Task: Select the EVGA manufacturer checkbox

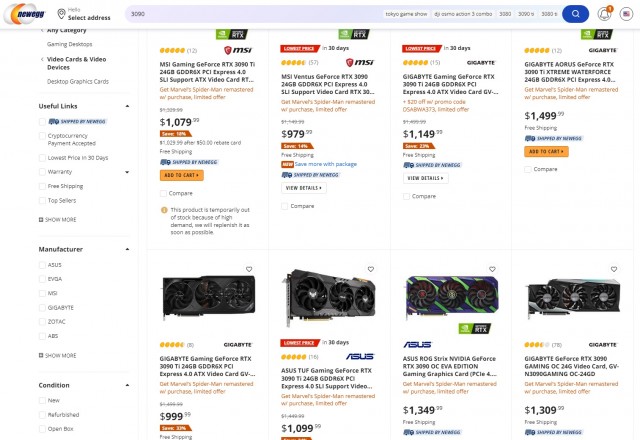Action: click(42, 279)
